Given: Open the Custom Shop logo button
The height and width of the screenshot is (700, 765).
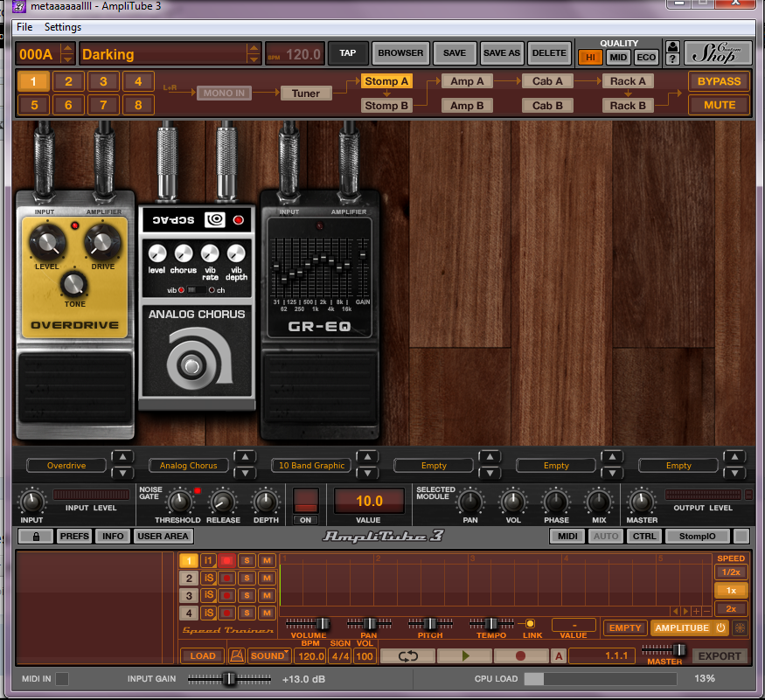Looking at the screenshot, I should (x=717, y=53).
